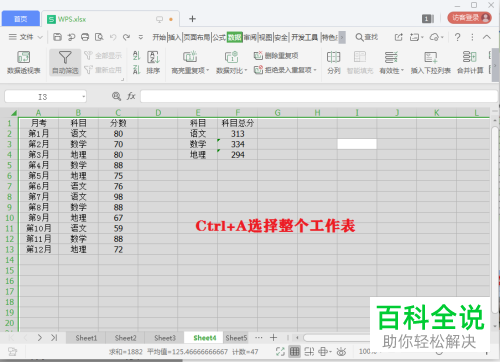Expand quick access toolbar customize arrow
The height and width of the screenshot is (362, 500).
pos(141,37)
